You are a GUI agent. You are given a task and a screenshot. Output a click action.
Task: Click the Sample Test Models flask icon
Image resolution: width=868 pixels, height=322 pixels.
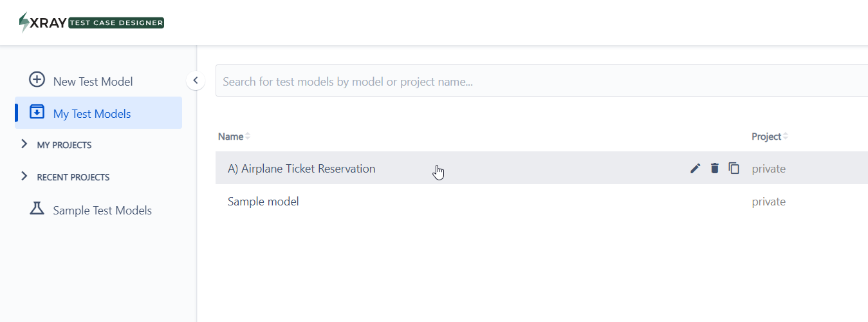click(37, 209)
